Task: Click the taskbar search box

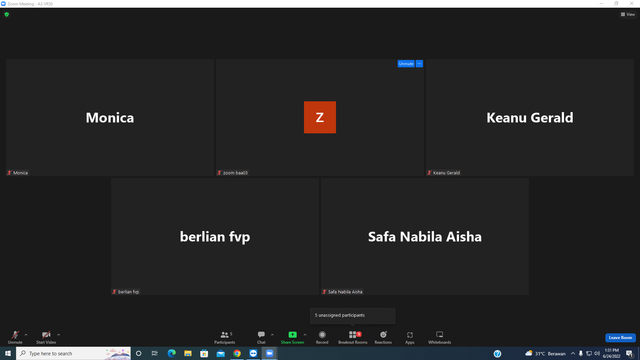Action: click(x=73, y=353)
